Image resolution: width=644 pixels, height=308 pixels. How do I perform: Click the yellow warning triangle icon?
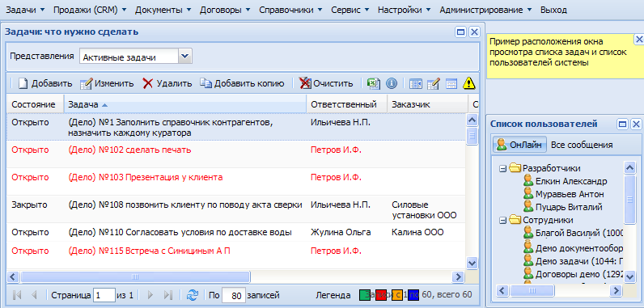pos(469,83)
